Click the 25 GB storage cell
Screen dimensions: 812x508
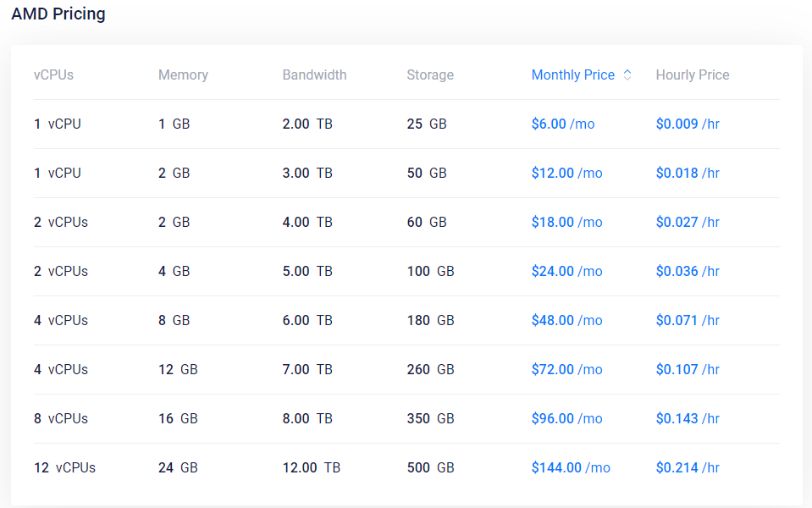point(427,124)
